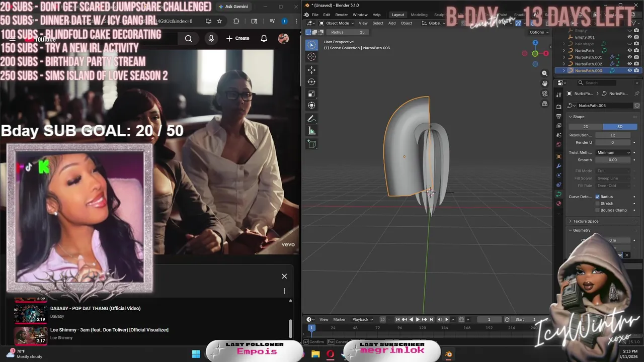This screenshot has width=644, height=362.
Task: Toggle visibility of Empty.001 object
Action: [629, 37]
